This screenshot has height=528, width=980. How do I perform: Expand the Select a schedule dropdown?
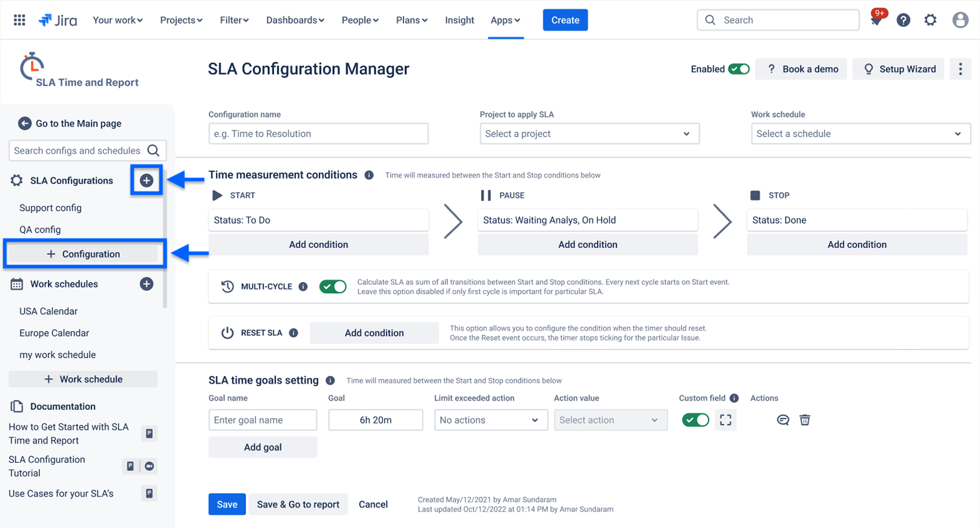pyautogui.click(x=860, y=134)
